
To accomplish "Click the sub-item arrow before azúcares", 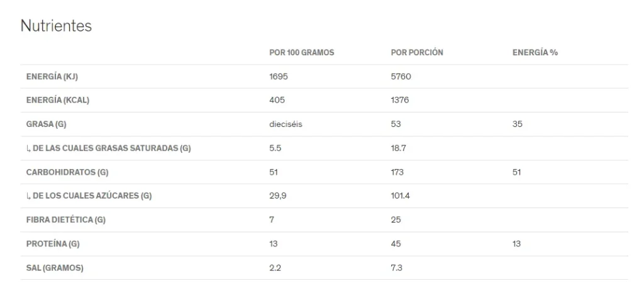I will [x=28, y=196].
